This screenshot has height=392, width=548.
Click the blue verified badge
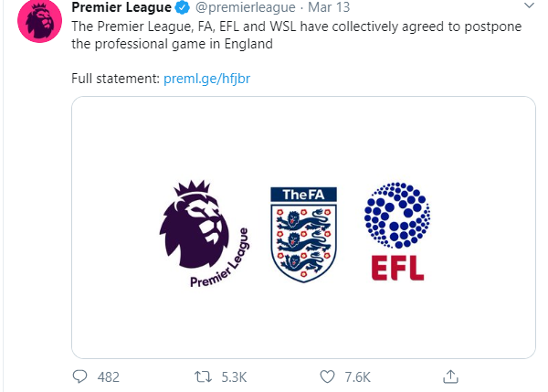click(182, 7)
